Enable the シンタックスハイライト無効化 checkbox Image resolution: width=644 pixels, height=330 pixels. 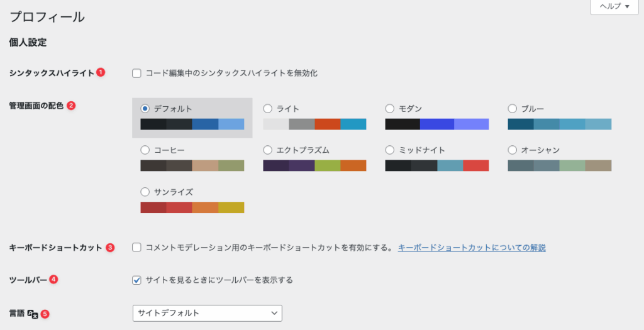(x=136, y=73)
